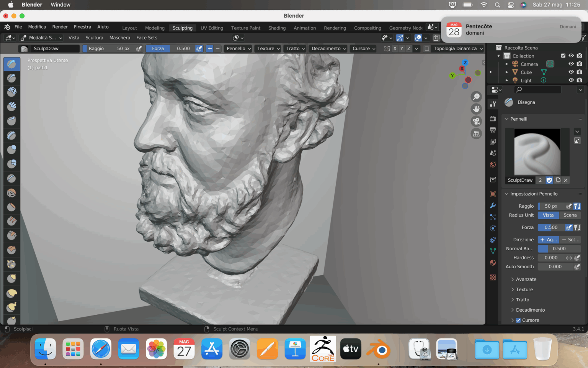Open the Face Sets menu
This screenshot has width=588, height=368.
pos(147,38)
